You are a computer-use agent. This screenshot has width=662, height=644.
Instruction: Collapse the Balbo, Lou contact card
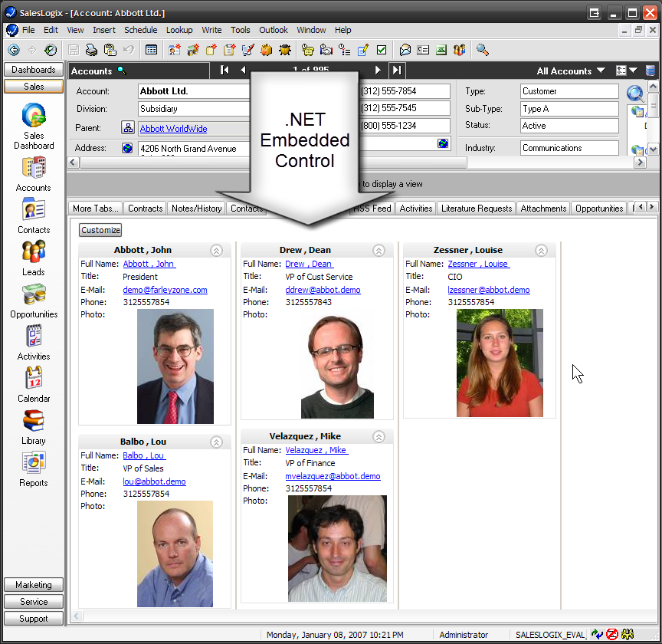point(217,442)
